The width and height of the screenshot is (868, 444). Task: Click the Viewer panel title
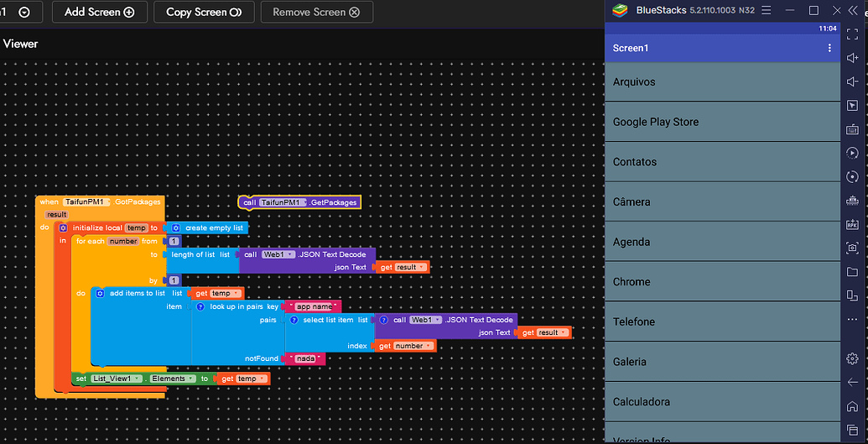[20, 44]
